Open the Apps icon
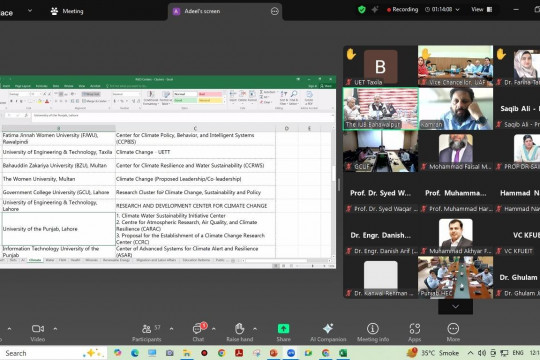Viewport: 540px width, 360px height. 415,329
